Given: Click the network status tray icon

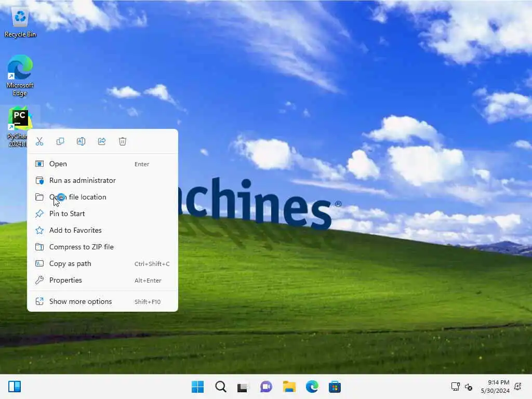Looking at the screenshot, I should pos(455,387).
